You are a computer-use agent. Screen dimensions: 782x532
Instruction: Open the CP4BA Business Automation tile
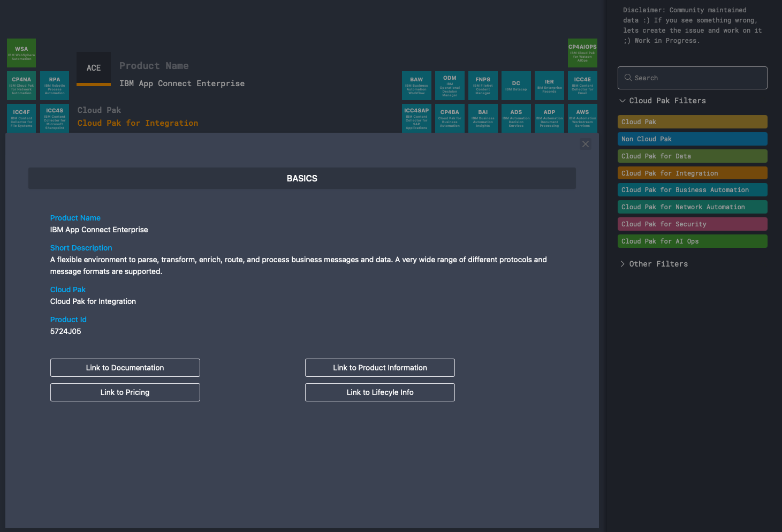coord(450,118)
